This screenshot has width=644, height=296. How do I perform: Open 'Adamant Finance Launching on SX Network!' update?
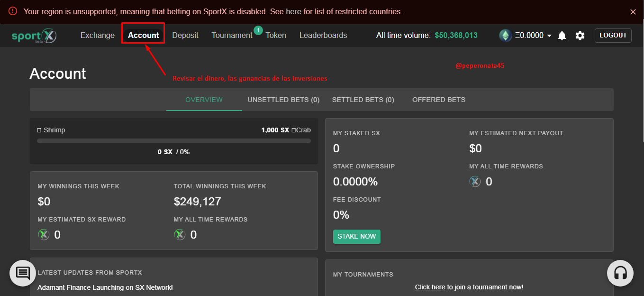point(105,287)
